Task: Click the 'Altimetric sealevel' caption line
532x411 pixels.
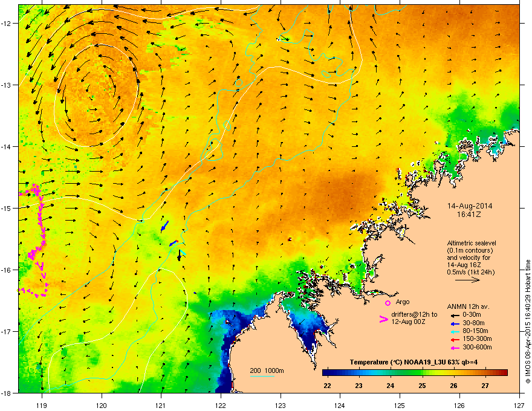Action: pyautogui.click(x=472, y=243)
